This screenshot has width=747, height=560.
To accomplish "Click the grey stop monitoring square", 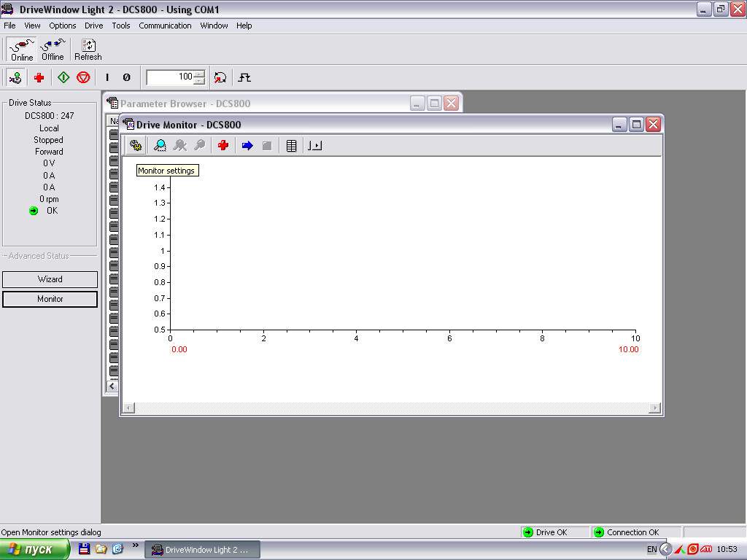I will [x=267, y=145].
